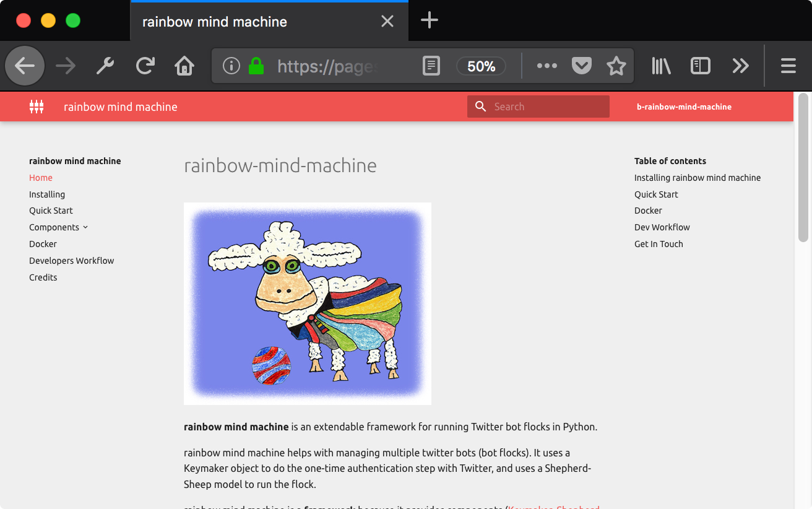This screenshot has width=812, height=509.
Task: Open the home page icon
Action: tap(184, 66)
